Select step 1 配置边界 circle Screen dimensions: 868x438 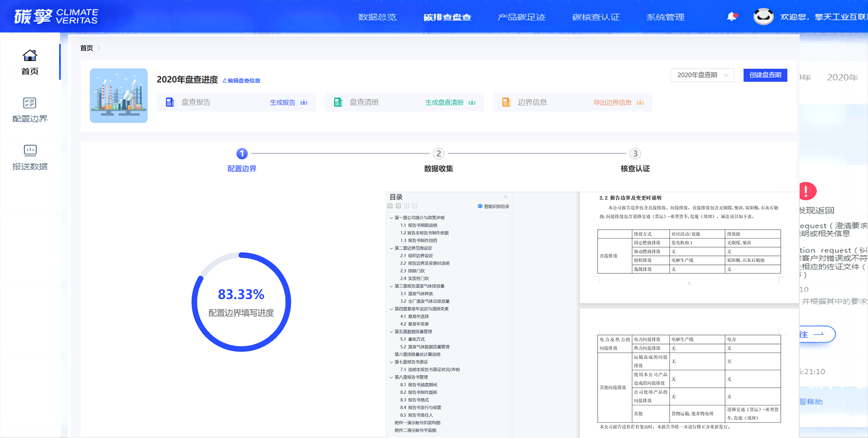(242, 154)
